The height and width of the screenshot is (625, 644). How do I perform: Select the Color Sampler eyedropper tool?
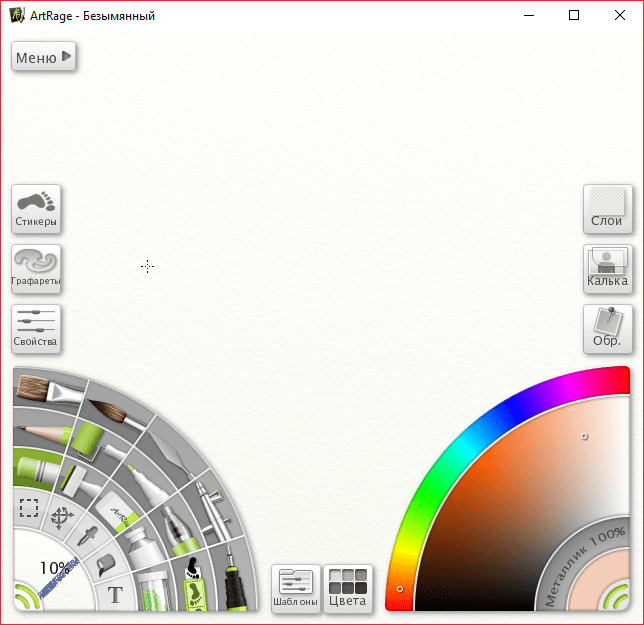pos(89,536)
